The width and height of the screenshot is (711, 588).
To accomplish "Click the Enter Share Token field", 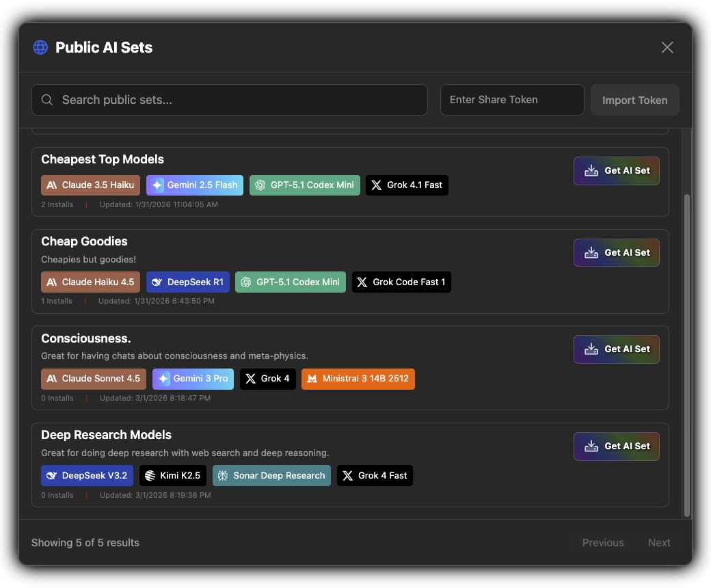I will [x=511, y=100].
